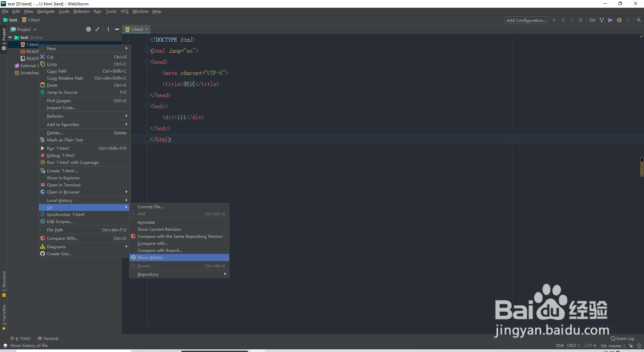The height and width of the screenshot is (352, 644).
Task: Open the 1: Project side tool window
Action: 4,39
